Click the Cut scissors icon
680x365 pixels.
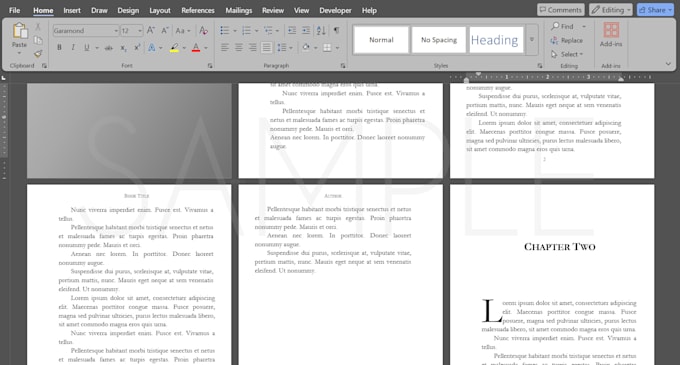click(x=38, y=27)
